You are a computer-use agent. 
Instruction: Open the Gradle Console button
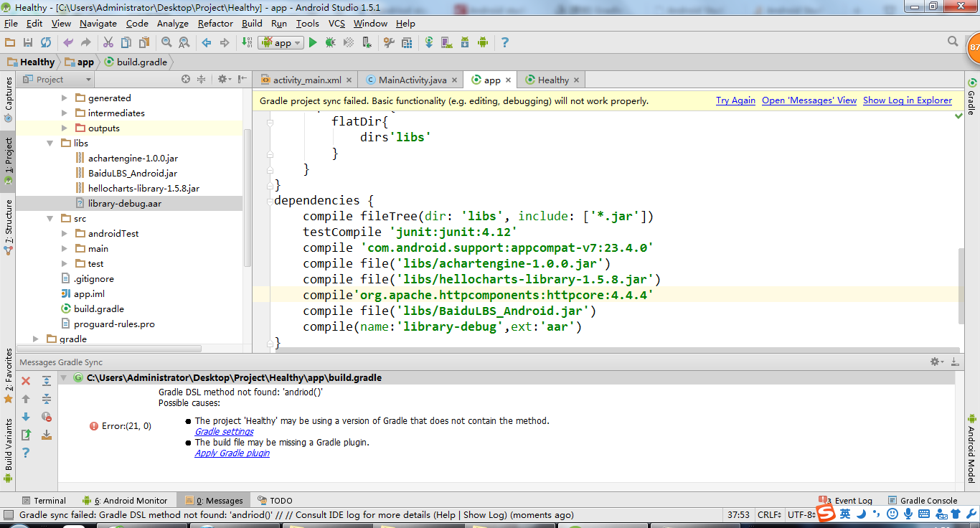(923, 501)
